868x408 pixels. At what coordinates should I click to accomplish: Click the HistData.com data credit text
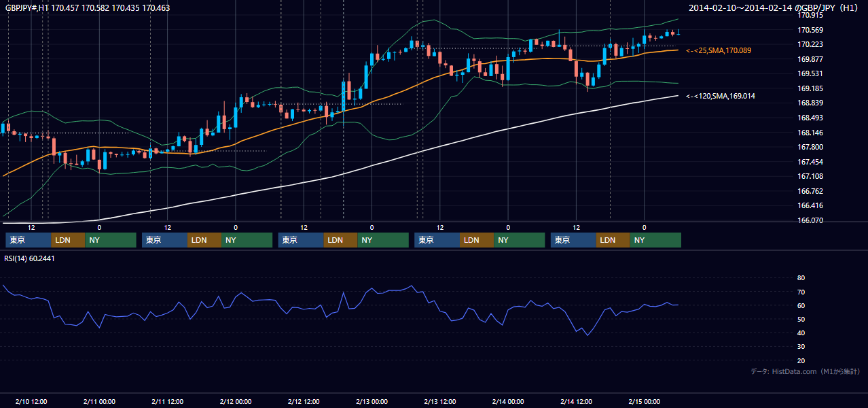[805, 371]
